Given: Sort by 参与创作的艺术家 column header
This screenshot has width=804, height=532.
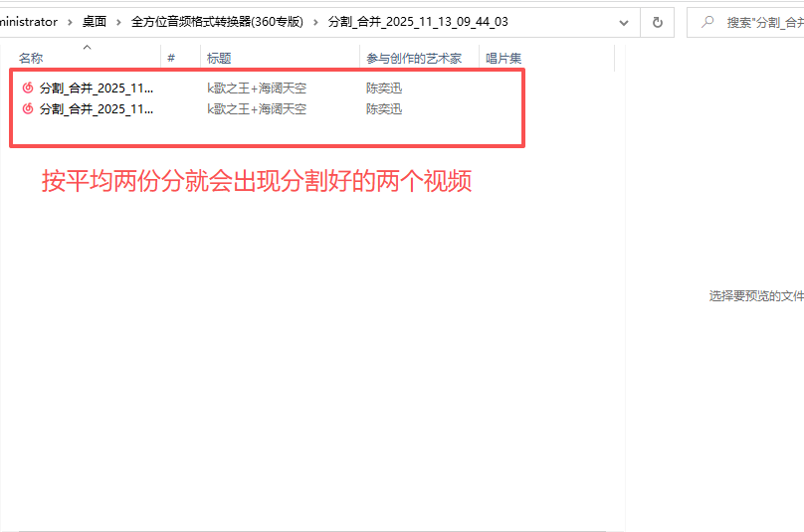Looking at the screenshot, I should (414, 58).
